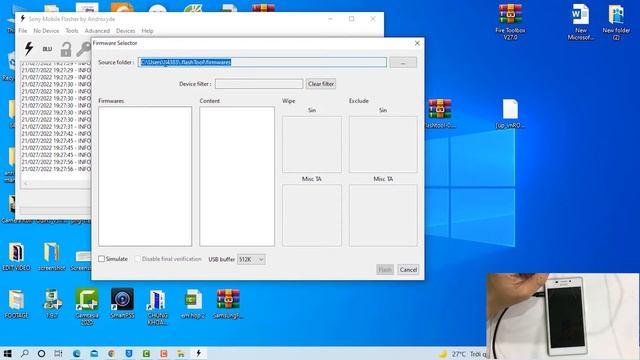Open the SamsungF WinRAR archive on desktop
Image resolution: width=640 pixels, height=360 pixels.
tap(228, 304)
